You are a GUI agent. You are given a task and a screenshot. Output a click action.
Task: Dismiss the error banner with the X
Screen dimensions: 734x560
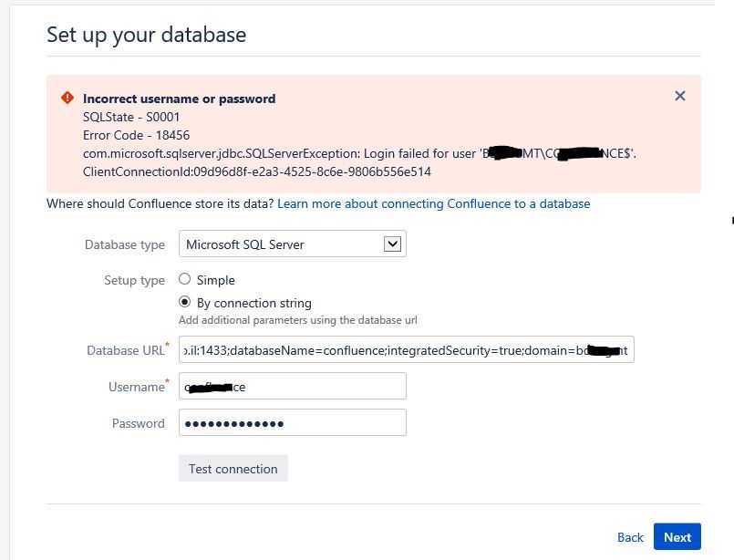(x=679, y=96)
